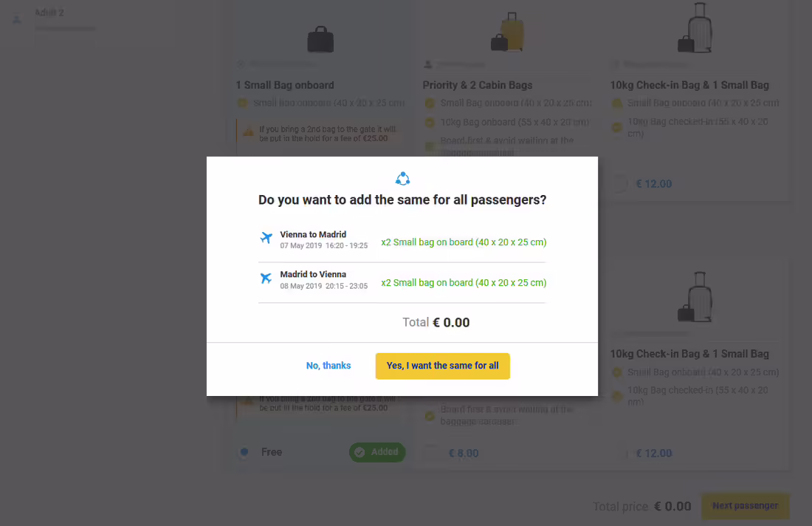Image resolution: width=812 pixels, height=526 pixels.
Task: Click the small black bag icon above 1 Small Bag onboard
Action: (320, 39)
